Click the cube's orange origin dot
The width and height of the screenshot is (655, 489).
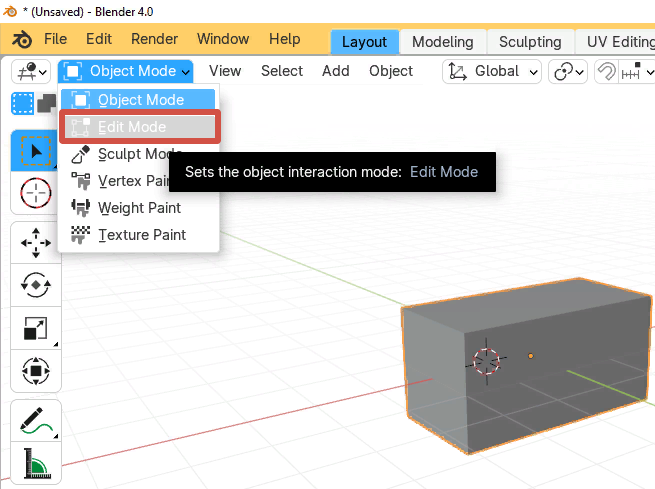point(531,356)
